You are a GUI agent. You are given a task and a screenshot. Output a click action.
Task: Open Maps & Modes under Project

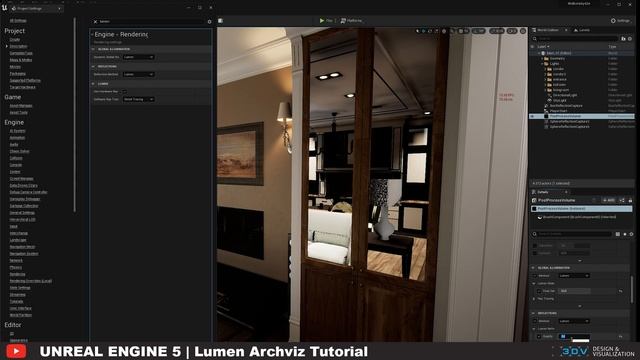click(x=21, y=60)
